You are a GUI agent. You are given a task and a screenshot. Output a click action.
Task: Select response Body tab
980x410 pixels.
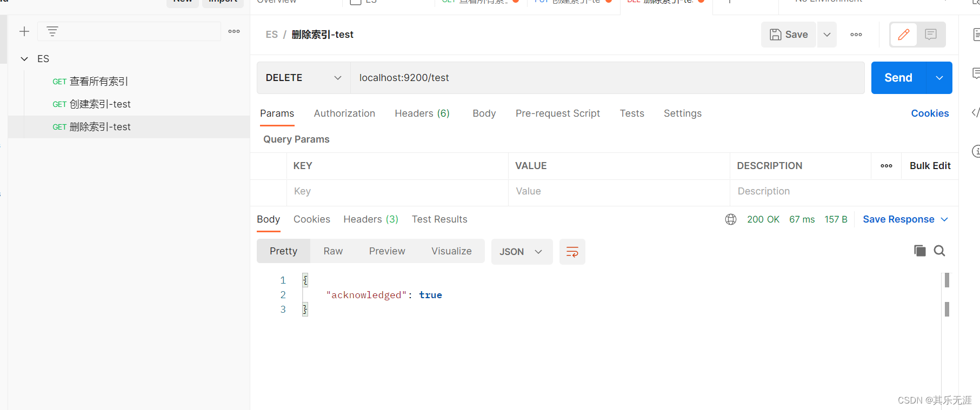(268, 219)
